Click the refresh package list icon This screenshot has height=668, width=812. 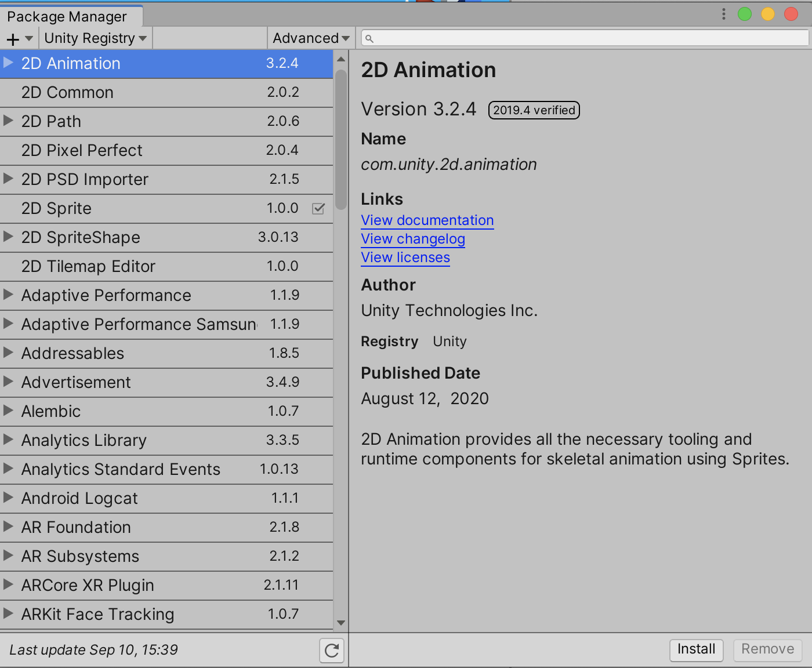point(332,651)
